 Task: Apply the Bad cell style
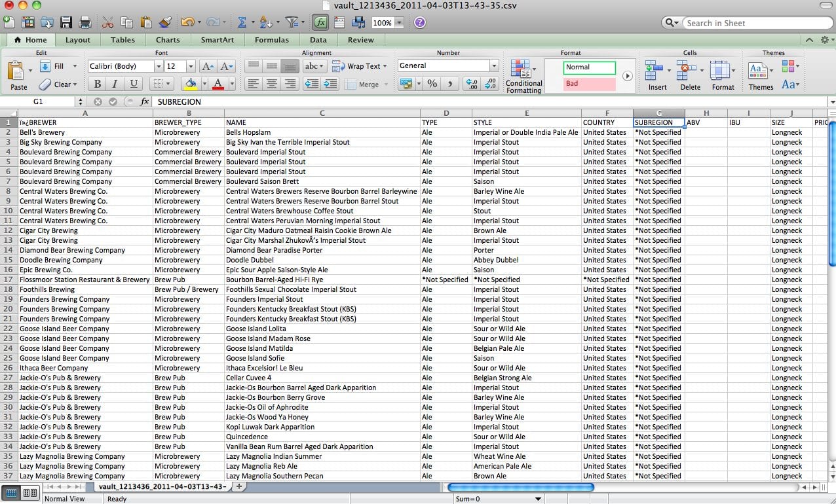(590, 84)
